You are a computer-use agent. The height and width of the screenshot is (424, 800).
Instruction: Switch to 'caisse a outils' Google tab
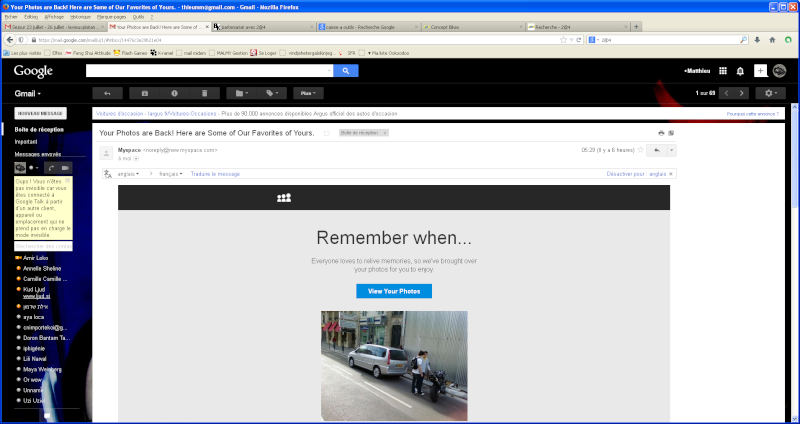point(368,27)
